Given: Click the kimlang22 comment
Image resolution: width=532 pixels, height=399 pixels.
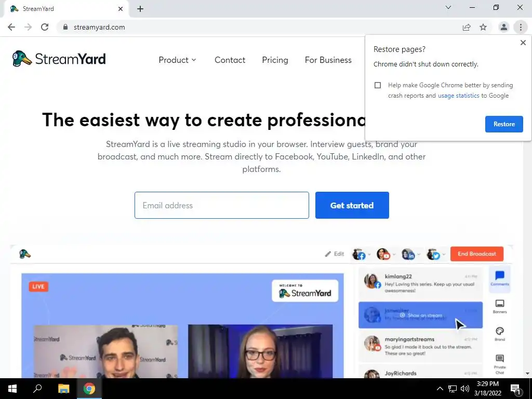Looking at the screenshot, I should (x=421, y=283).
